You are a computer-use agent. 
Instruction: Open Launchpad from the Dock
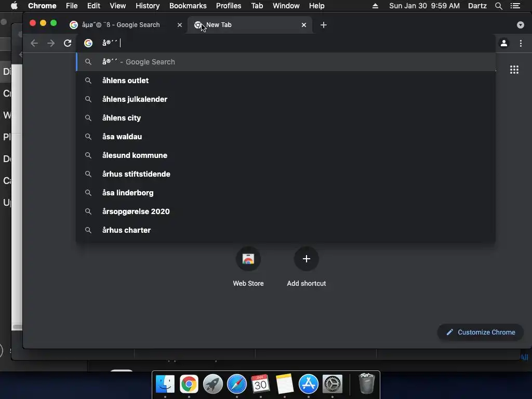coord(212,384)
